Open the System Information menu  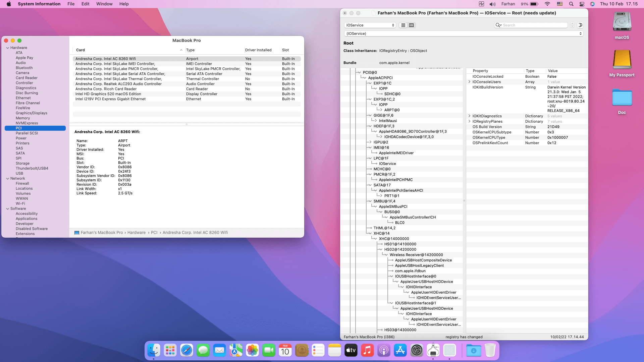39,4
